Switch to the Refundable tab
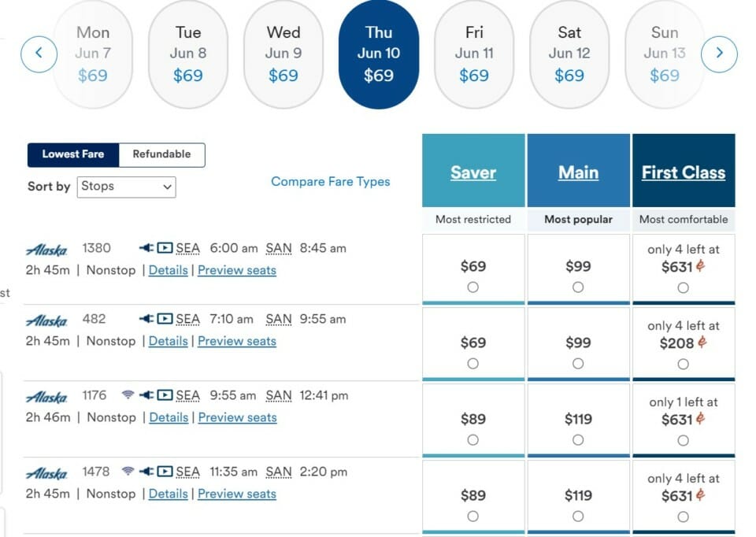Image resolution: width=756 pixels, height=537 pixels. pyautogui.click(x=161, y=155)
